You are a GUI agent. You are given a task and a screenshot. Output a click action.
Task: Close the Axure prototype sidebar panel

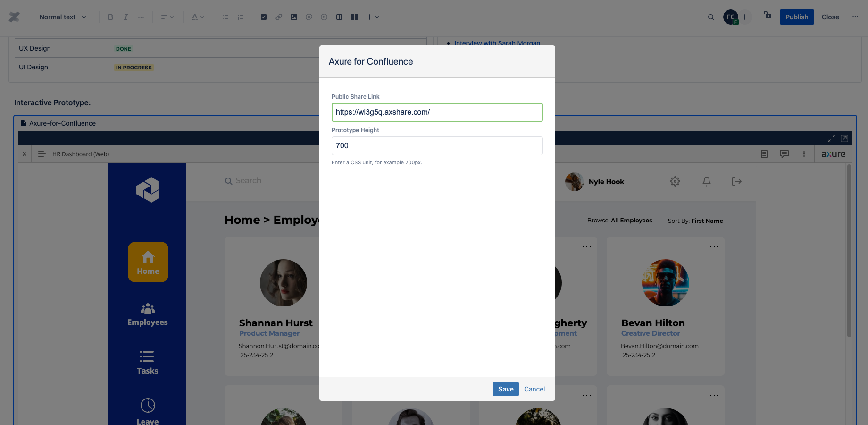pyautogui.click(x=25, y=154)
